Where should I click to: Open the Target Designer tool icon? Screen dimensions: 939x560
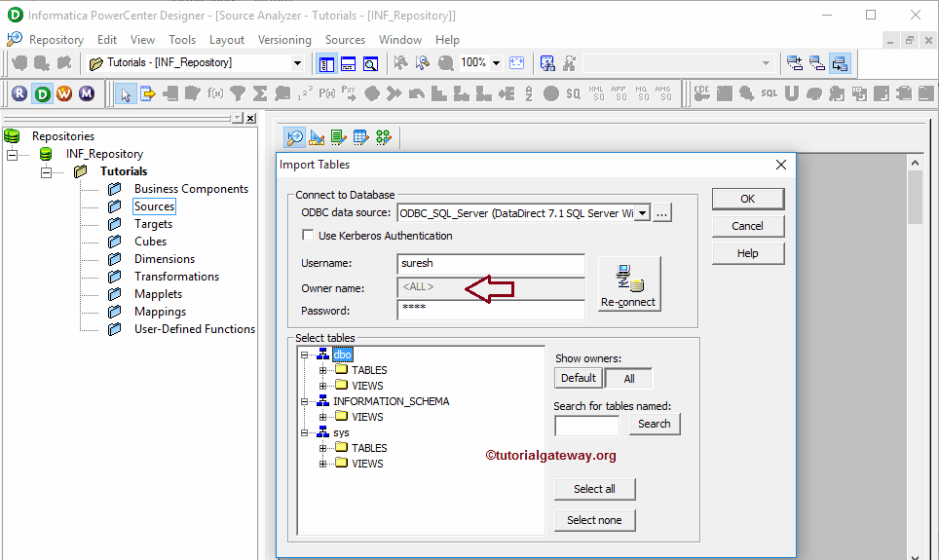click(x=317, y=137)
